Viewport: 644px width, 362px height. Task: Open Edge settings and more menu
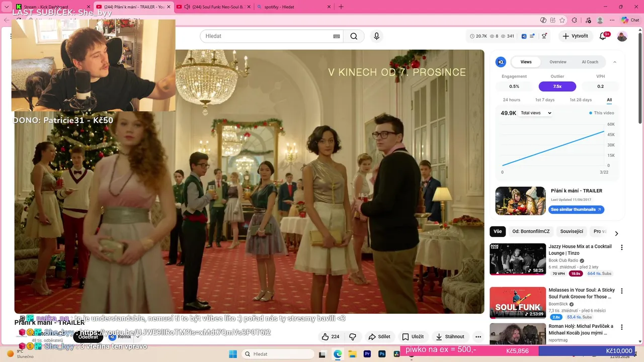612,20
